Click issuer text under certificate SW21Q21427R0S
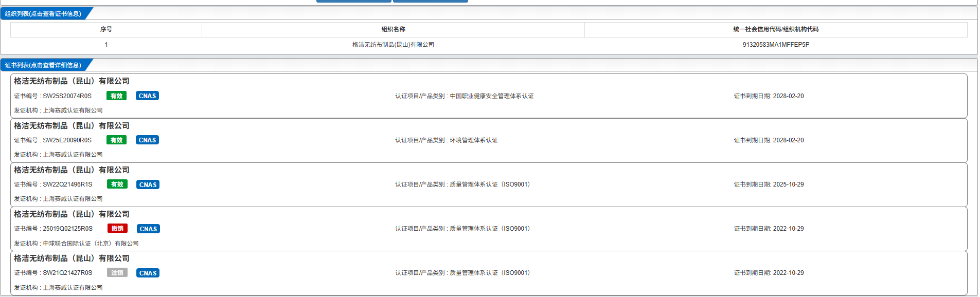The height and width of the screenshot is (297, 980). point(58,288)
